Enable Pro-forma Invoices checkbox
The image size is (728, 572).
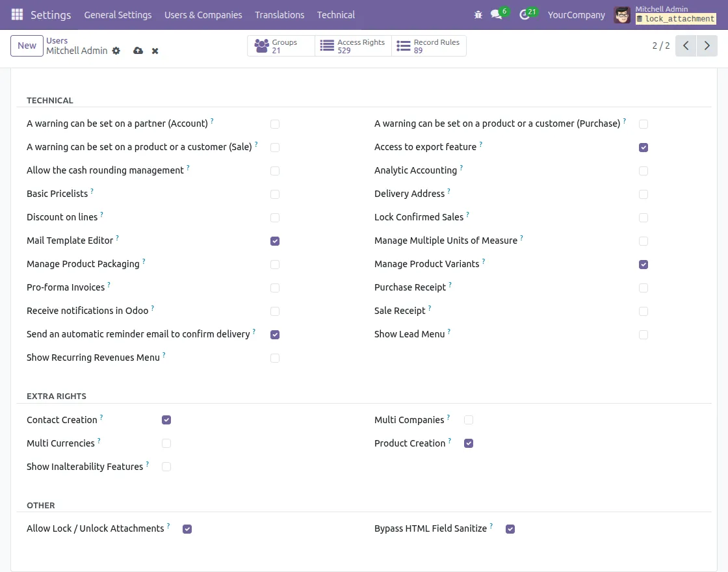pyautogui.click(x=275, y=288)
